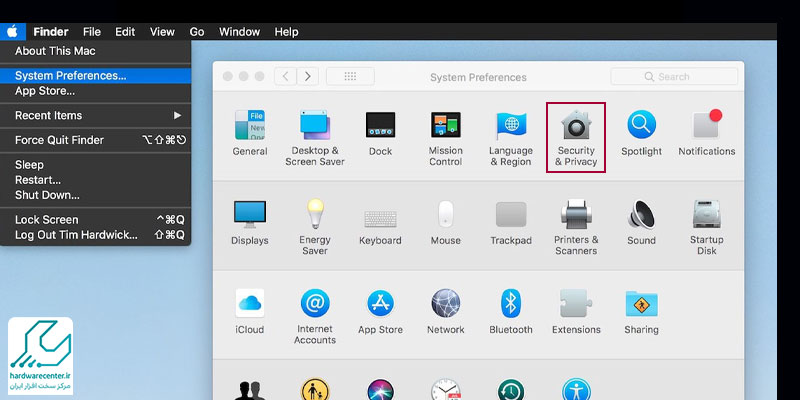Open Internet Accounts preferences

[x=315, y=316]
